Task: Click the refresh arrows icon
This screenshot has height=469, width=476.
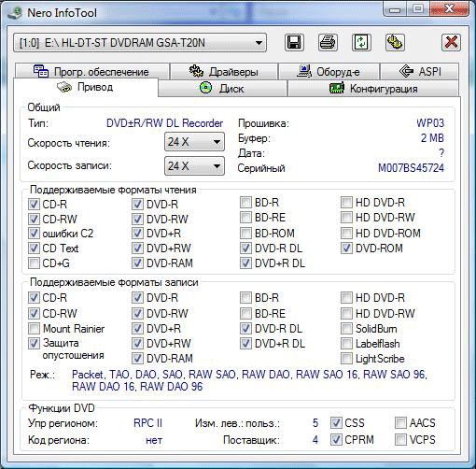Action: point(361,42)
